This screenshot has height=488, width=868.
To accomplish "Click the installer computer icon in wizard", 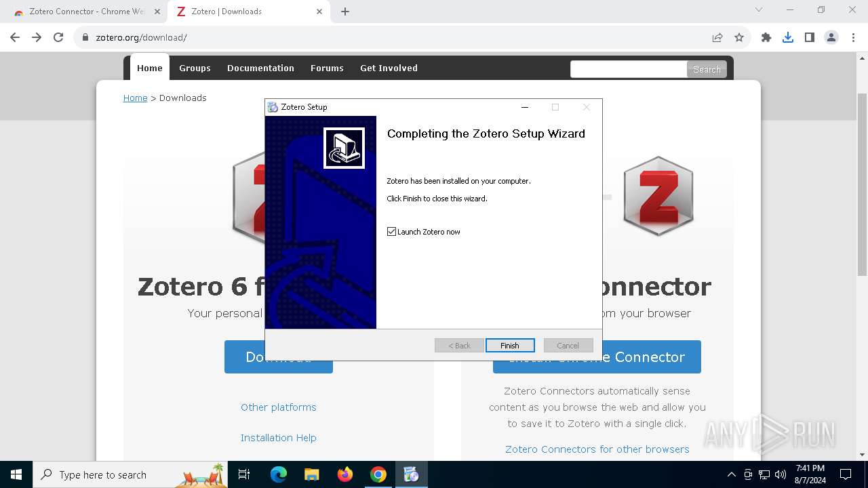I will pos(344,148).
